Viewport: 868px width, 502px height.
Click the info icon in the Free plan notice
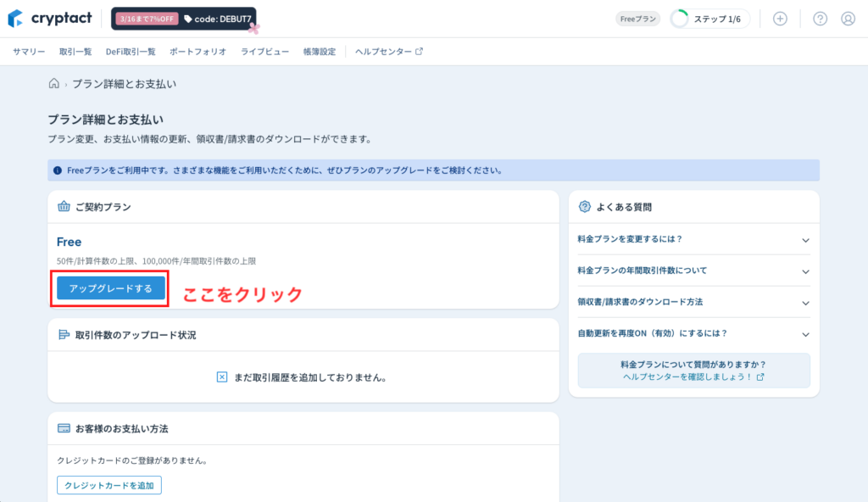point(57,170)
